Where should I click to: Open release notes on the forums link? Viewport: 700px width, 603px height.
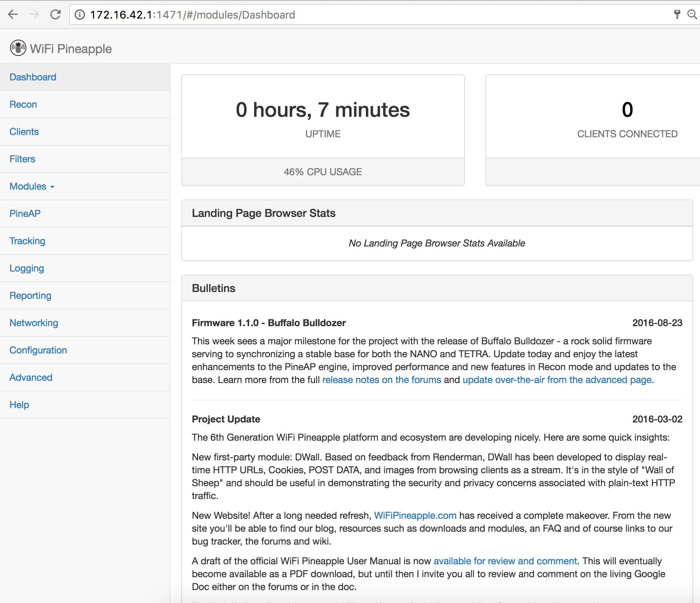(382, 380)
